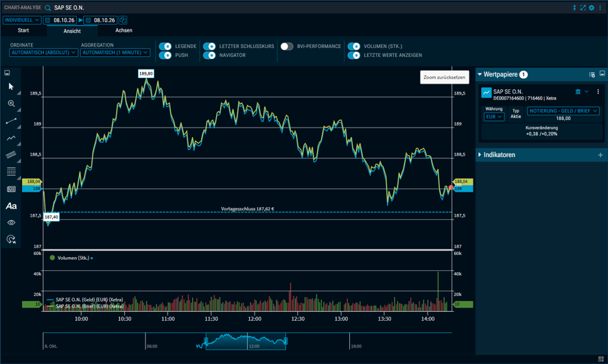The image size is (608, 364).
Task: Choose the Aa text annotation tool
Action: pos(11,206)
